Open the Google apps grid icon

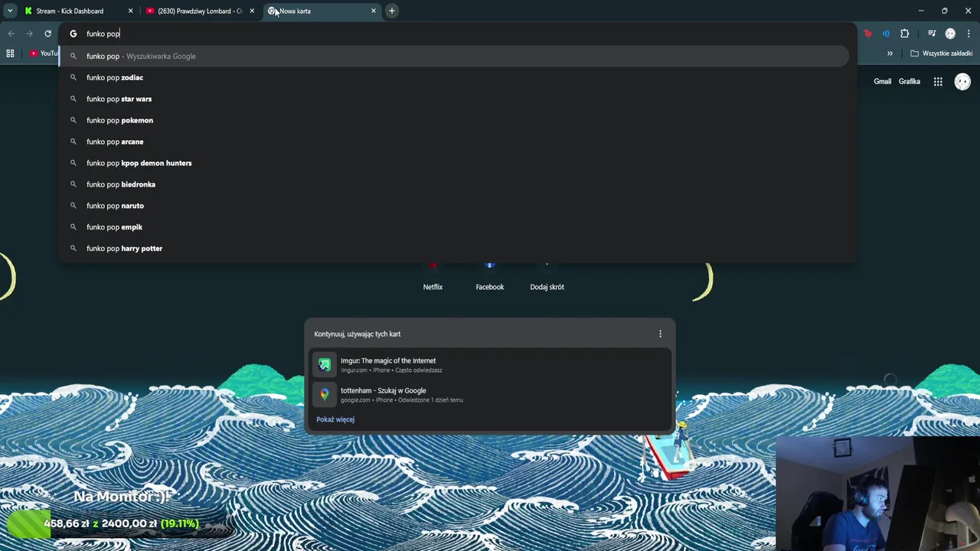pos(938,81)
